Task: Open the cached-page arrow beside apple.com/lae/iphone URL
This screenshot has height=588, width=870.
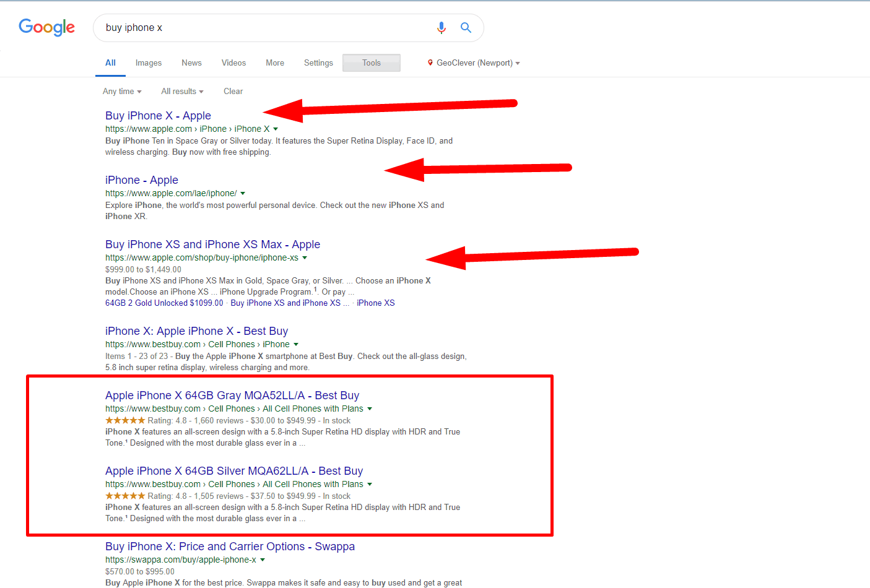Action: coord(243,193)
